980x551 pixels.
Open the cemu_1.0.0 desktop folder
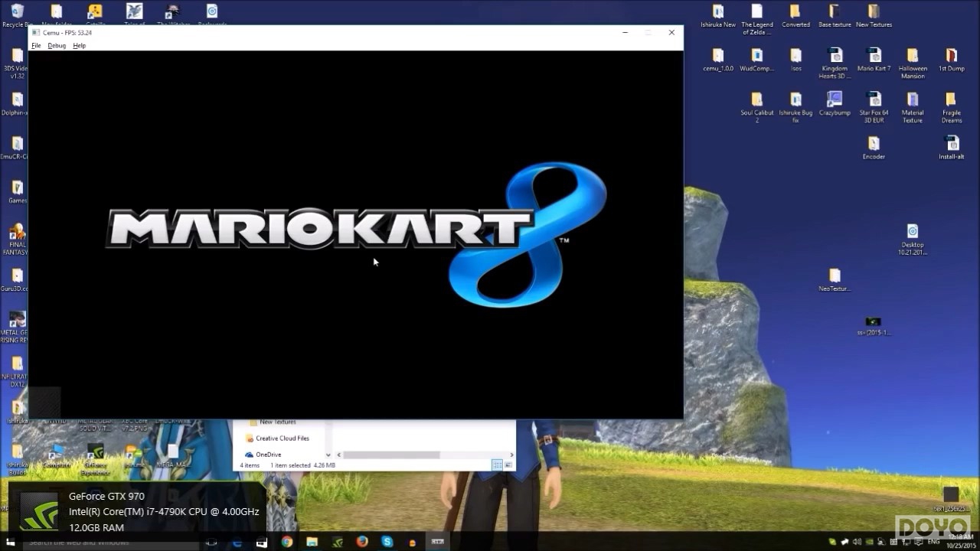[718, 60]
